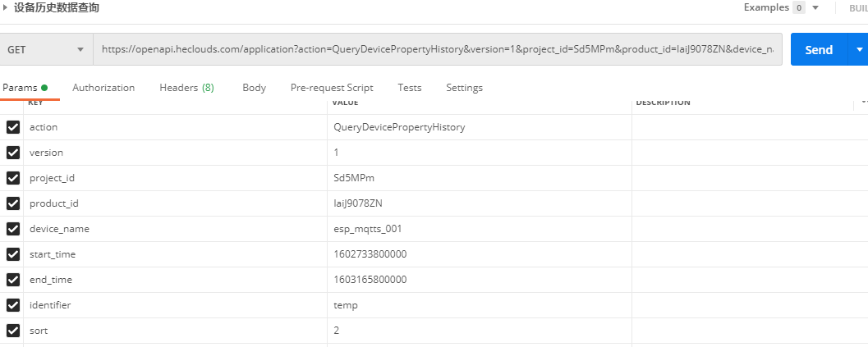
Task: Click the start_time value 1602733800000
Action: (x=370, y=254)
